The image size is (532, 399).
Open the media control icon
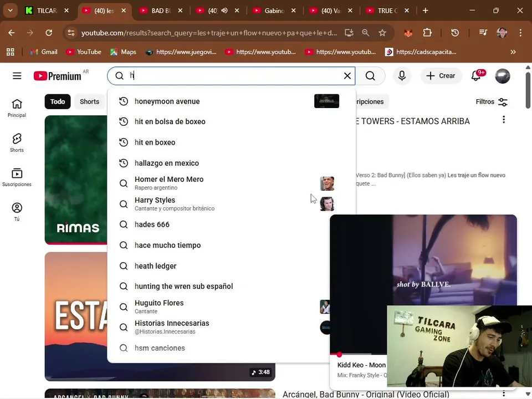point(483,33)
